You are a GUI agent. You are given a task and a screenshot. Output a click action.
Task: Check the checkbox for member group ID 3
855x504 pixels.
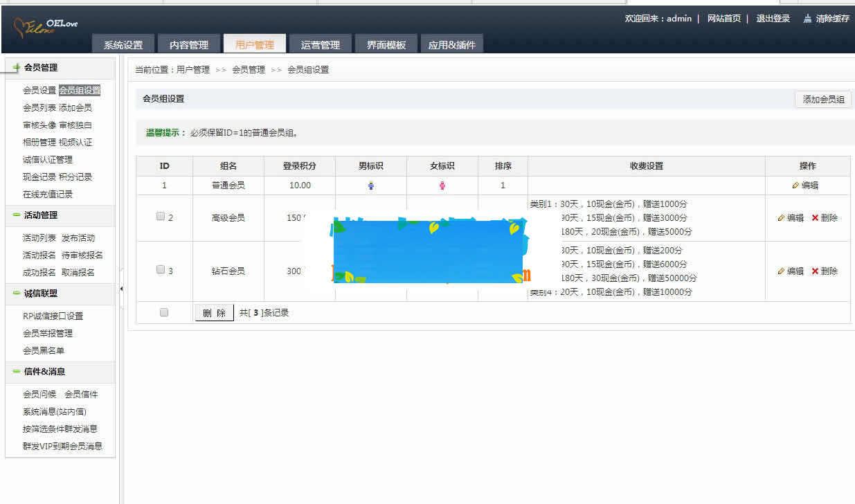[x=160, y=269]
